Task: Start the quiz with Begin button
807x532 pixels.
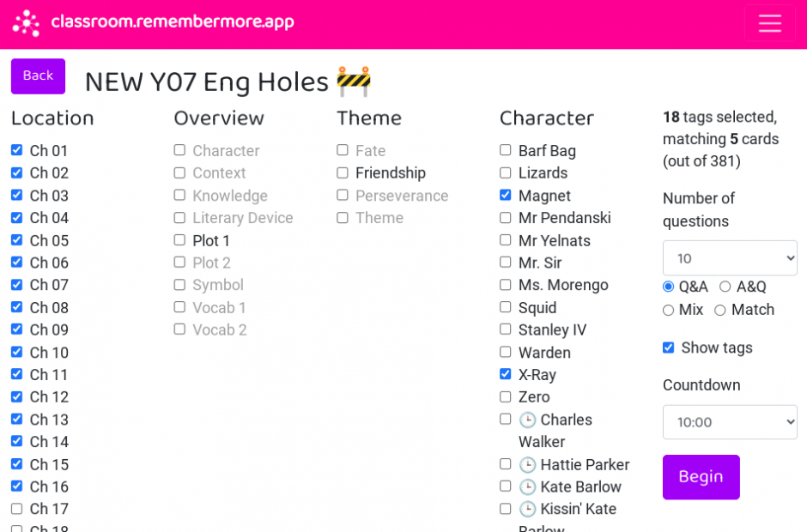Action: point(701,477)
